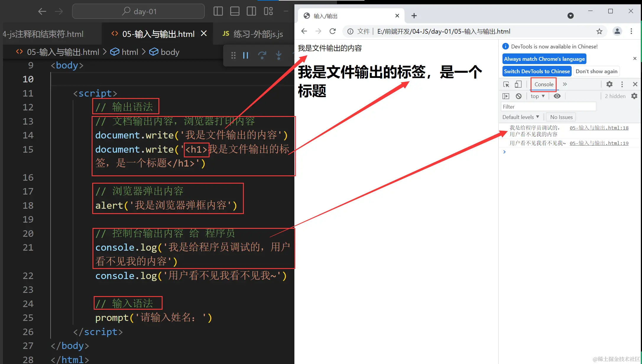Open the top JavaScript context dropdown
642x364 pixels.
tap(538, 96)
